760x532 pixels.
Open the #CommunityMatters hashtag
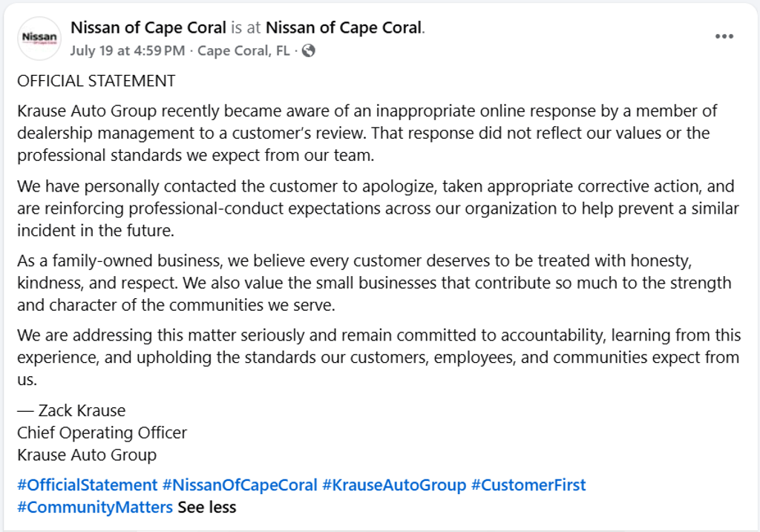tap(95, 508)
